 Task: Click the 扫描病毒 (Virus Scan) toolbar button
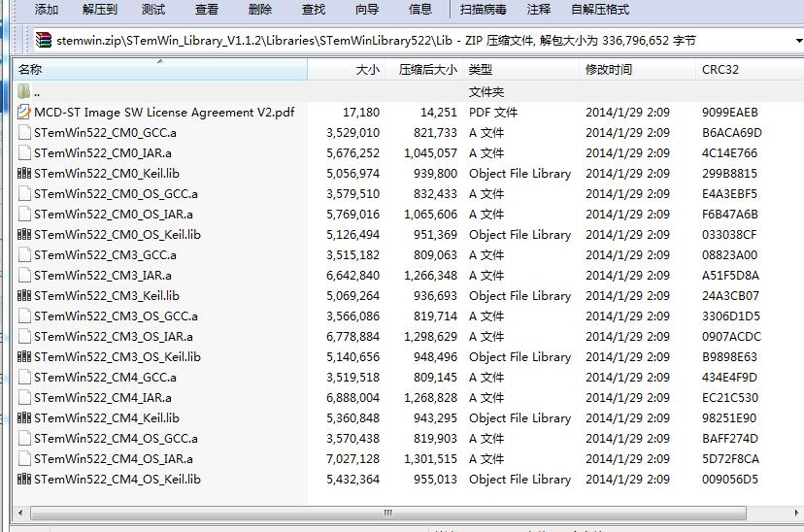483,10
